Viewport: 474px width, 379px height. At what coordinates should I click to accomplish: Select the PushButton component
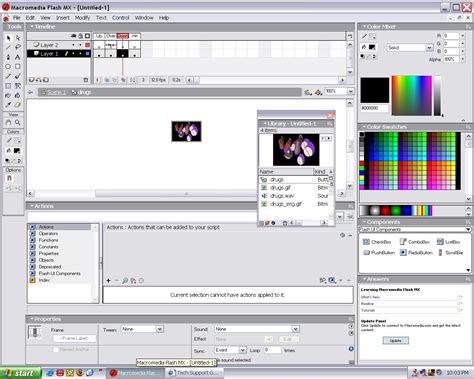(x=379, y=253)
